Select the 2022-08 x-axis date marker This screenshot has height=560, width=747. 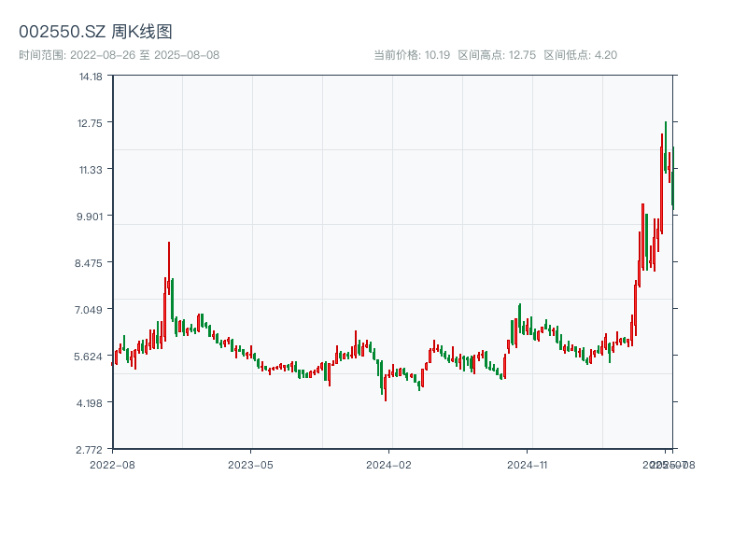pyautogui.click(x=112, y=464)
